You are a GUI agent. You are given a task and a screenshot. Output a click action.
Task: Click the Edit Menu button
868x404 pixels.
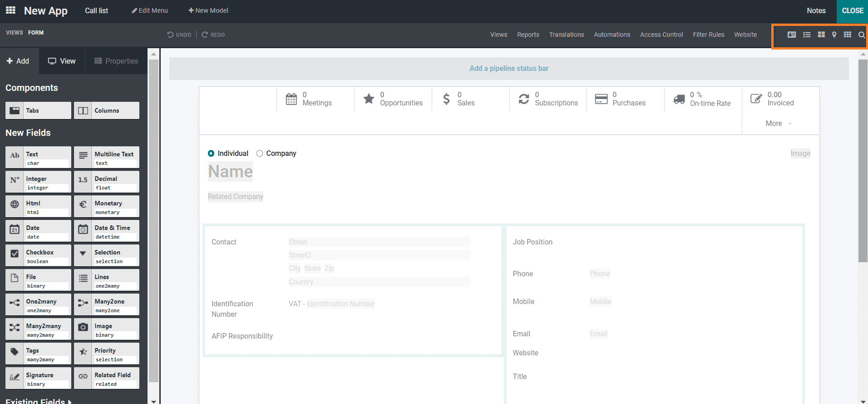coord(150,10)
